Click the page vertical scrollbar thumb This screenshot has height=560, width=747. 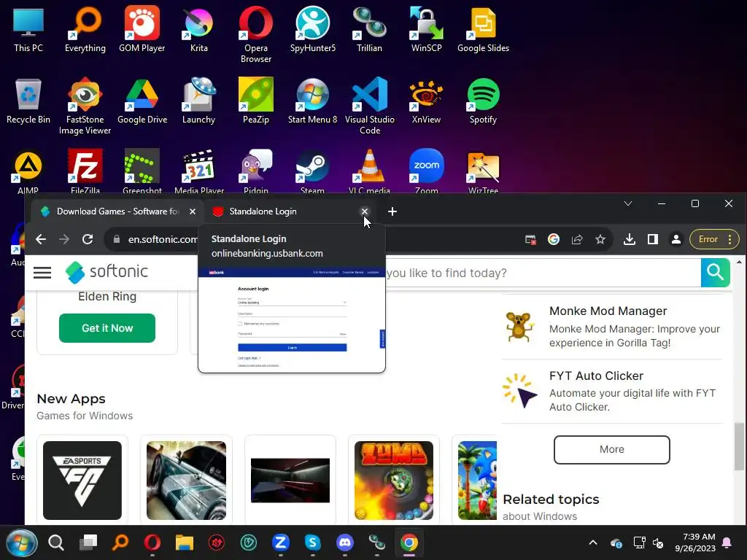pos(739,446)
